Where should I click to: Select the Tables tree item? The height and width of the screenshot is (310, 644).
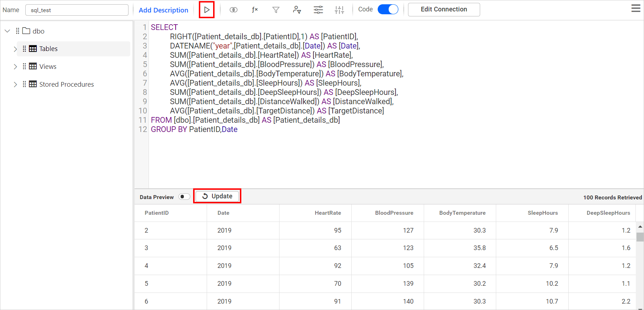[74, 49]
